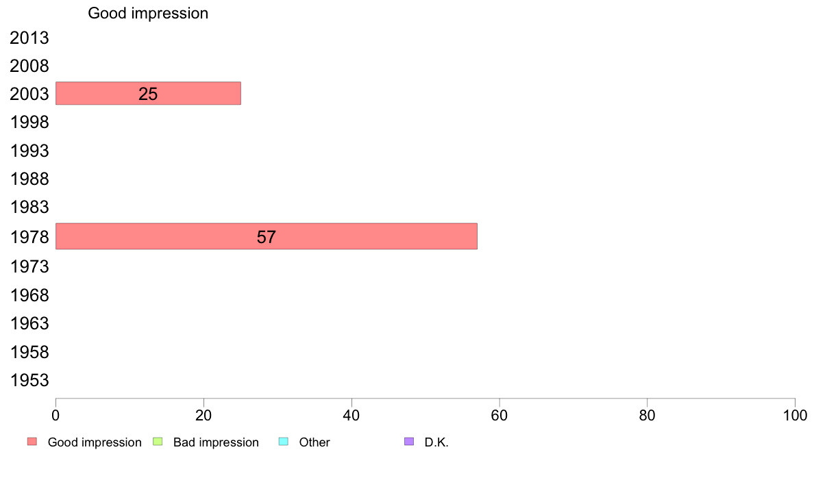
Task: Click the Good impression chart title
Action: point(148,13)
